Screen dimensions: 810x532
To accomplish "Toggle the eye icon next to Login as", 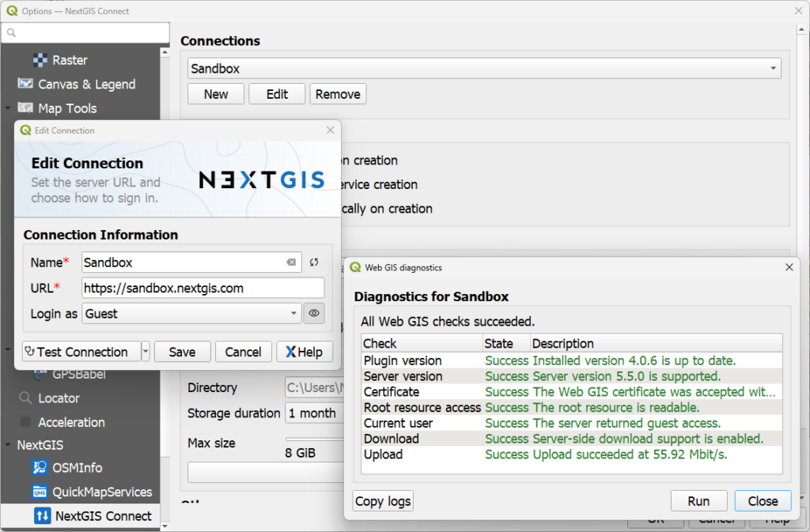I will tap(314, 313).
